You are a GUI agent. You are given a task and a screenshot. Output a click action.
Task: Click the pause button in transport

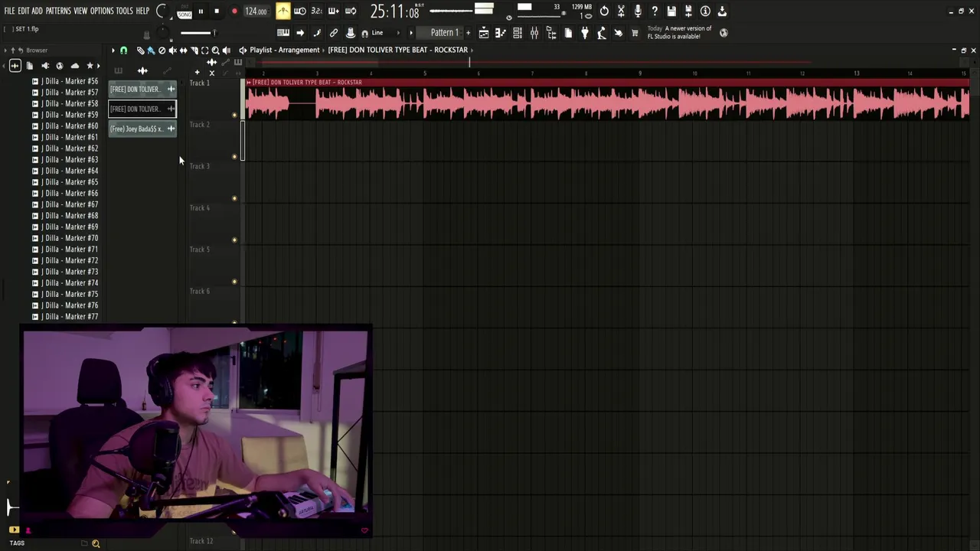(201, 11)
